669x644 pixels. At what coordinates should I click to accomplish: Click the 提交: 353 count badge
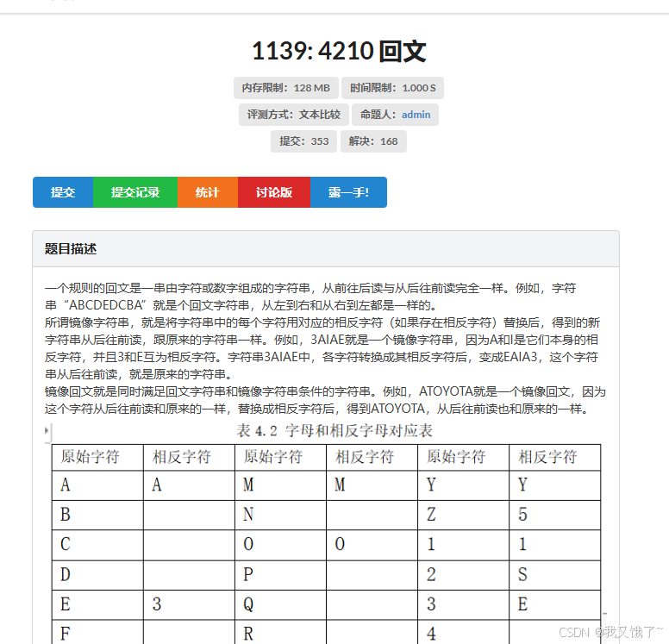[303, 141]
